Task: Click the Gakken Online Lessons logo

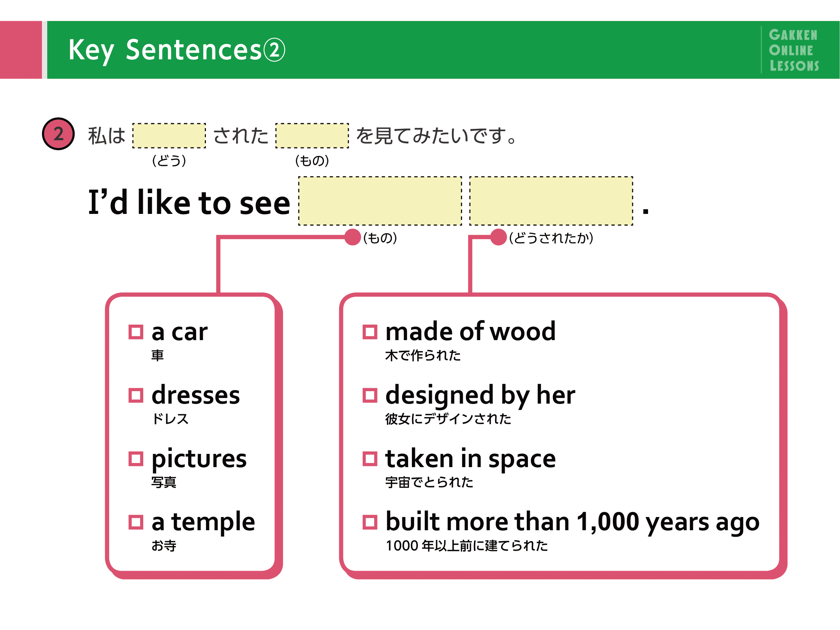Action: pyautogui.click(x=793, y=50)
